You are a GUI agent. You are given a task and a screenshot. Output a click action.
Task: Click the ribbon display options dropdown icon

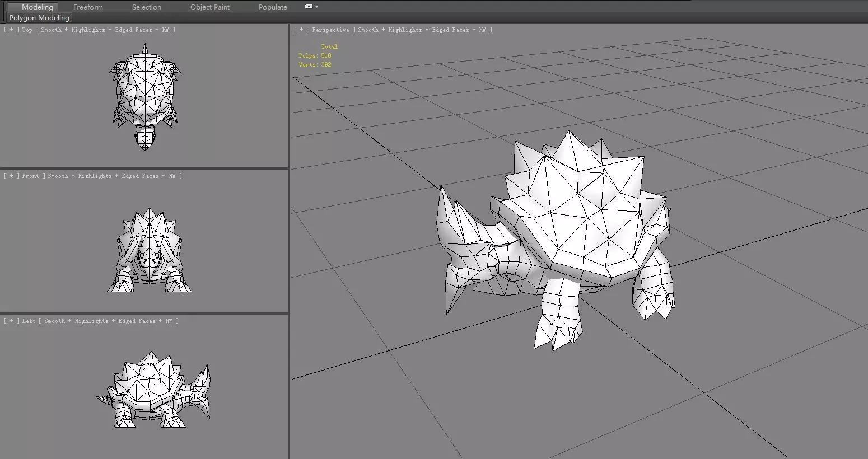[x=311, y=7]
